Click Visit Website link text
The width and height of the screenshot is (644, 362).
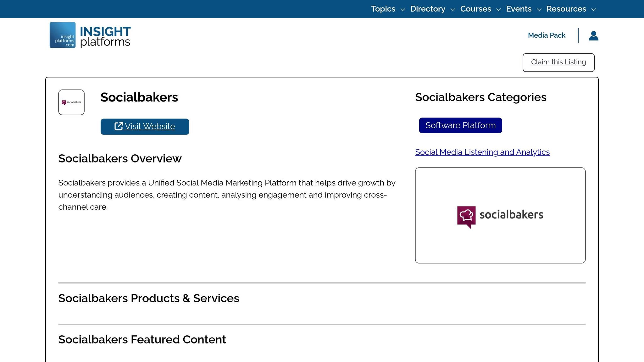(150, 126)
